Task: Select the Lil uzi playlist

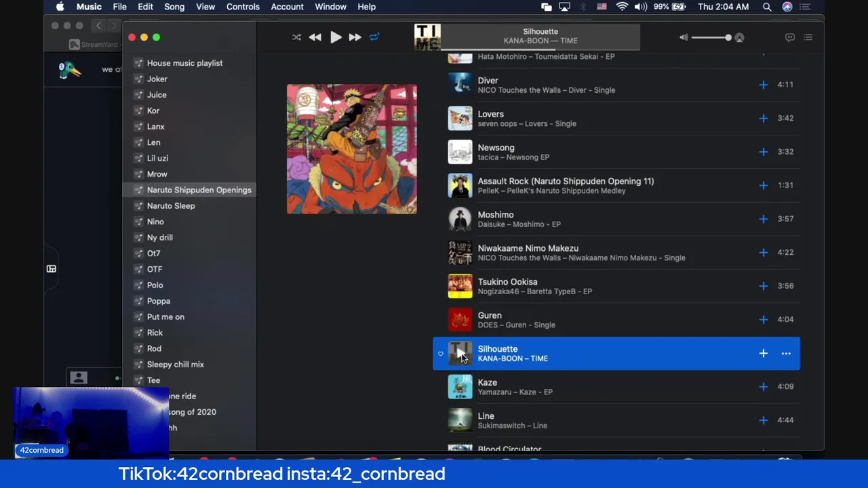Action: click(x=157, y=158)
